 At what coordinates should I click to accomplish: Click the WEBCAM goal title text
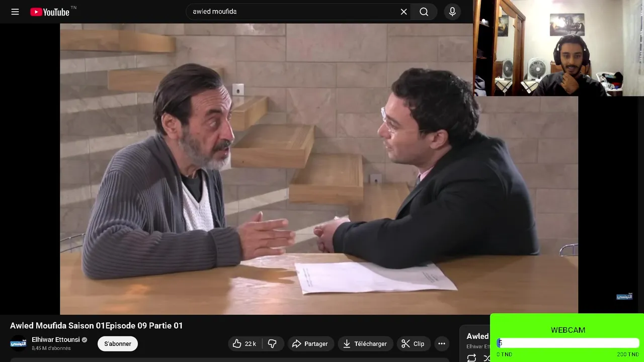(568, 330)
